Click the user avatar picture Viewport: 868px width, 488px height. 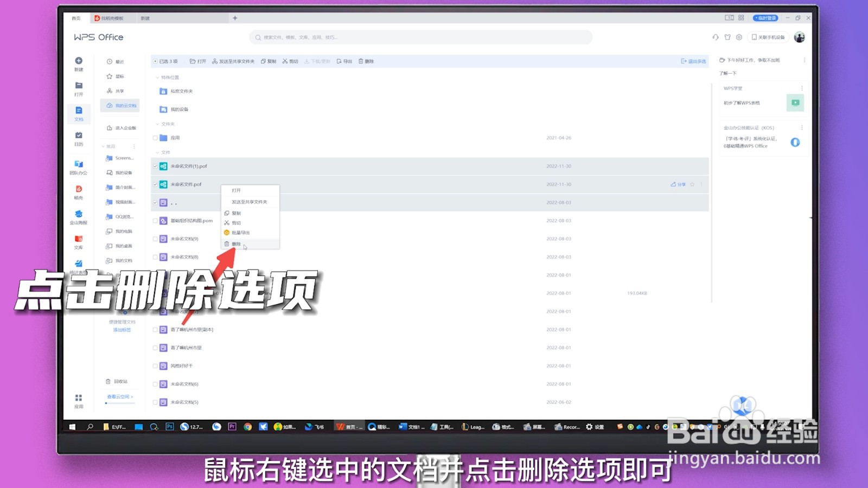(799, 37)
